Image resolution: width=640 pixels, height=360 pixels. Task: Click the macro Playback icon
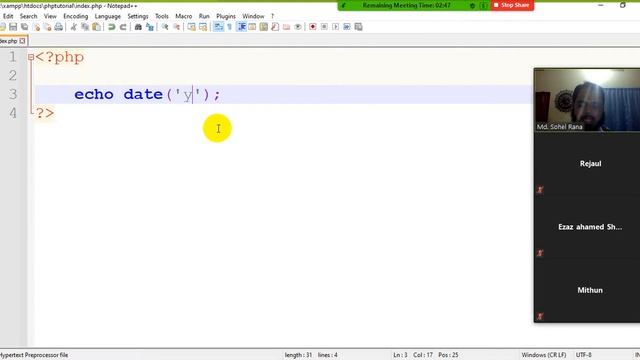336,27
